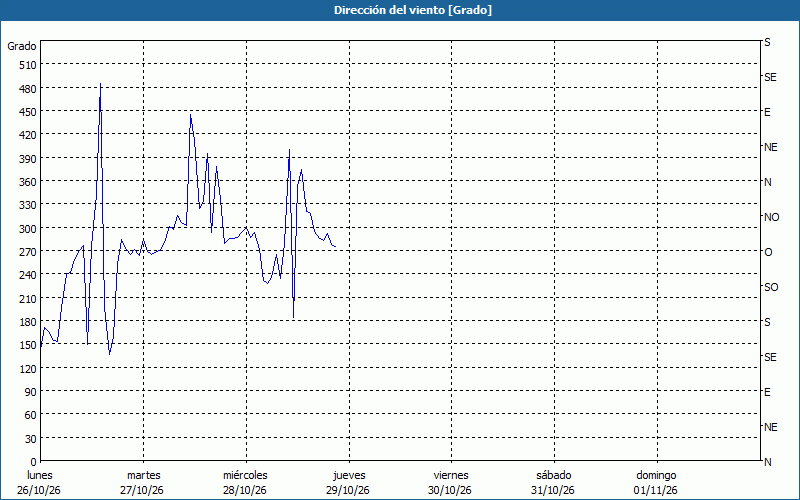Click the 480 value on degree axis

pos(28,89)
